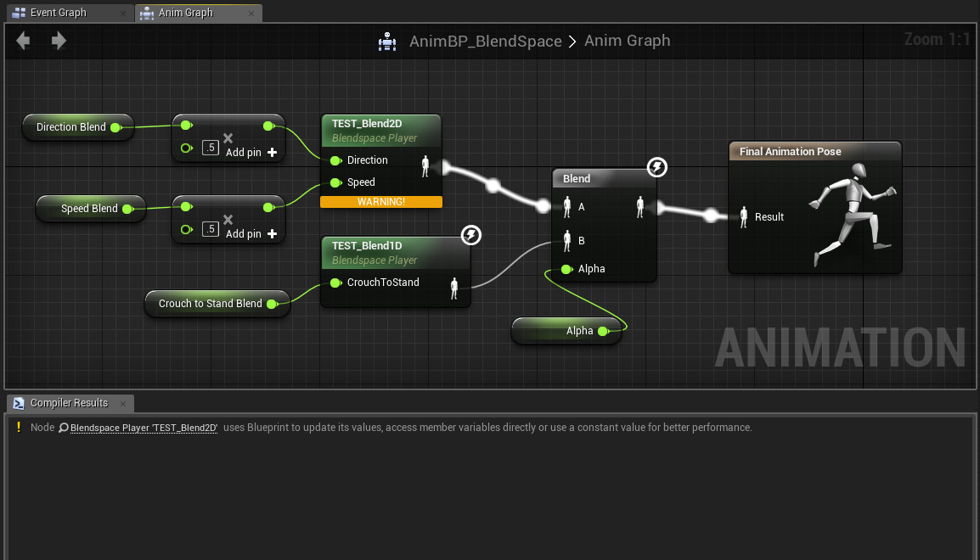
Task: Edit the .5 value on Direction multiply node
Action: tap(211, 148)
